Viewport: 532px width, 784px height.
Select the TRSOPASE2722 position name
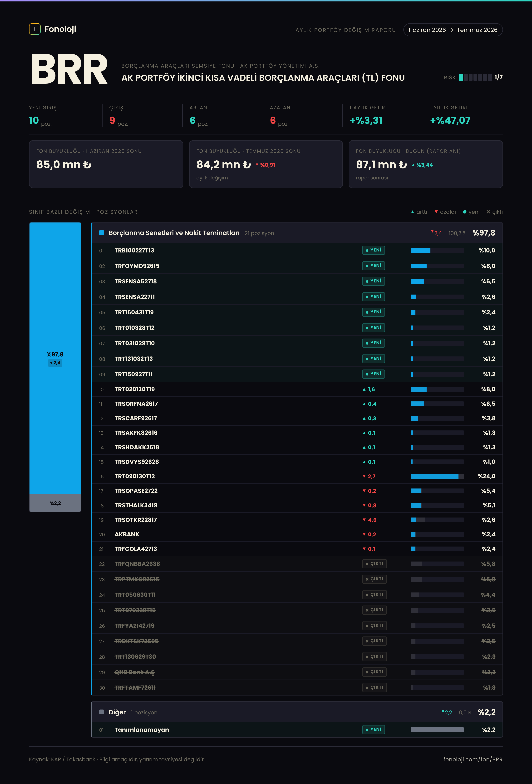pos(136,491)
